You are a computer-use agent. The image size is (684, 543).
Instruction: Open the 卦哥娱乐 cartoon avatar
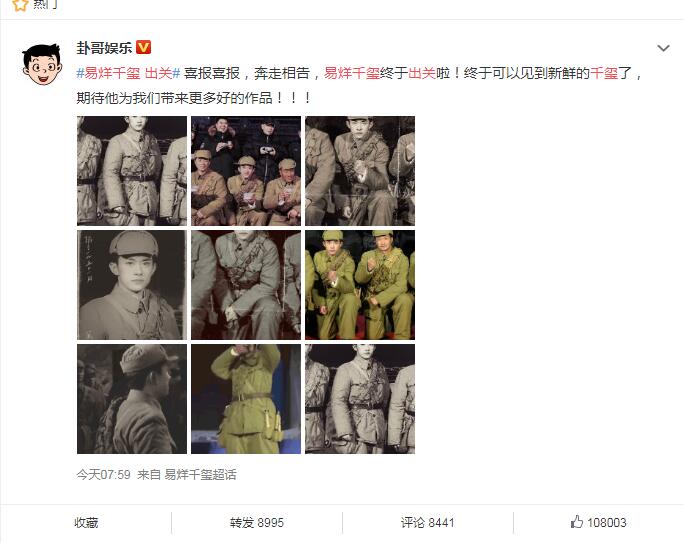42,64
